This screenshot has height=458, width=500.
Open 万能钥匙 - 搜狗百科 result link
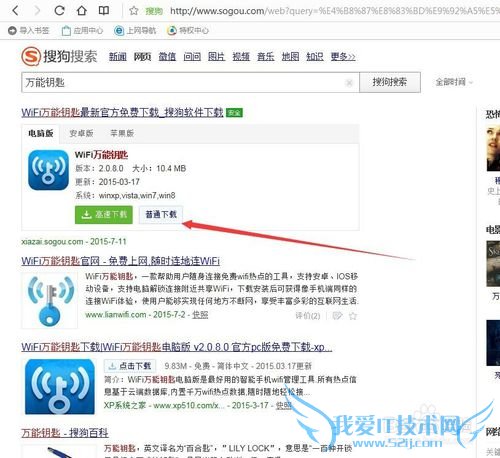tap(65, 433)
